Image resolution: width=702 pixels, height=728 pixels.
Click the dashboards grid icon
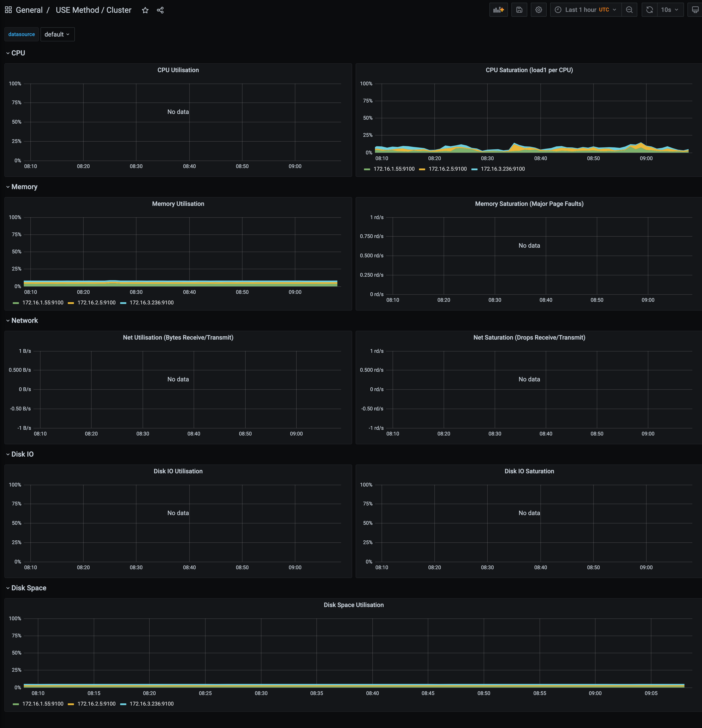tap(8, 10)
